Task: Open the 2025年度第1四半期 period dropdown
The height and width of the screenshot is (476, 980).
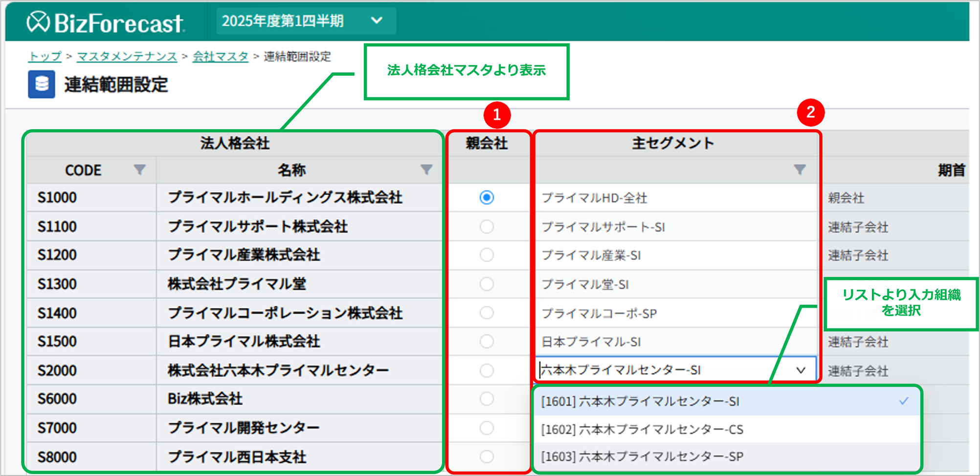Action: point(305,21)
